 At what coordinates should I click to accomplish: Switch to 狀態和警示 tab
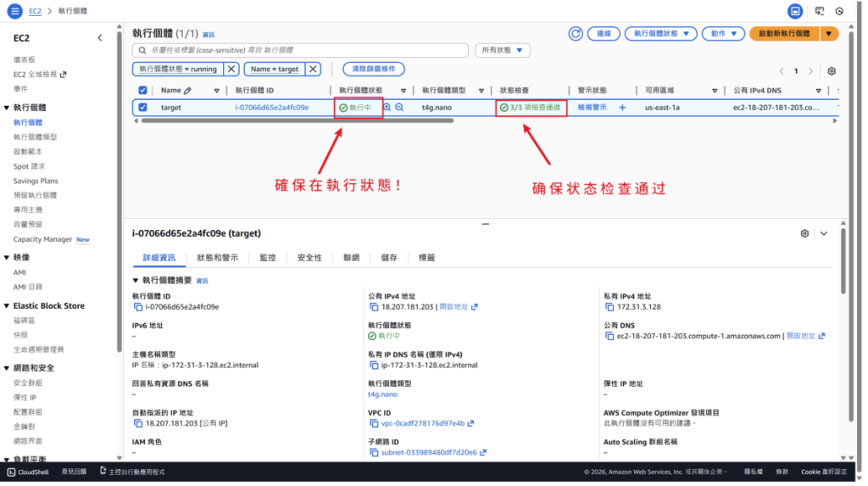tap(219, 259)
